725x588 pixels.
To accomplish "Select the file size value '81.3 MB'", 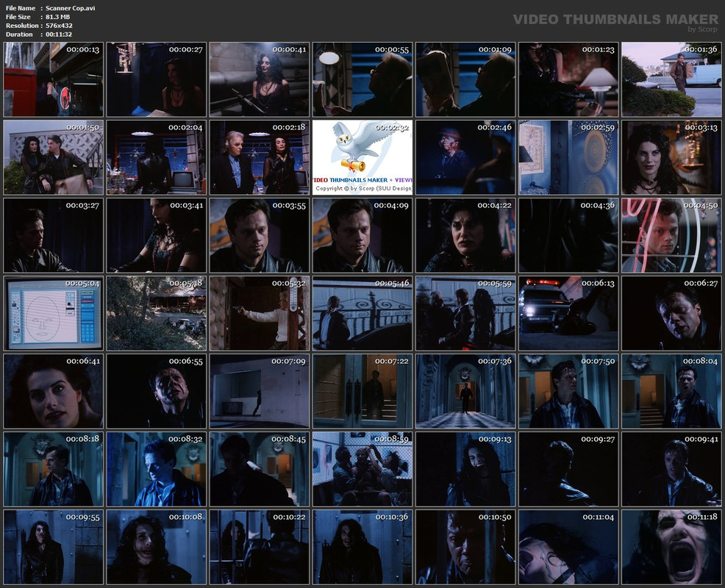I will tap(58, 17).
